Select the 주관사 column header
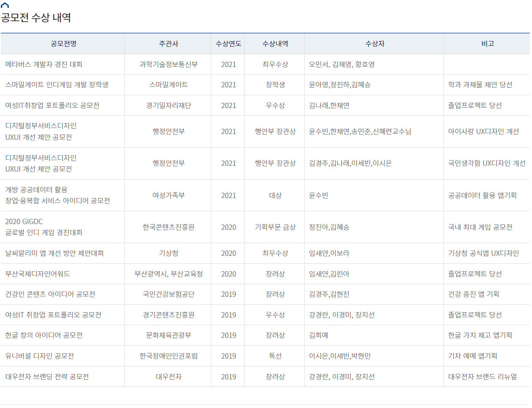This screenshot has width=532, height=408. click(168, 44)
